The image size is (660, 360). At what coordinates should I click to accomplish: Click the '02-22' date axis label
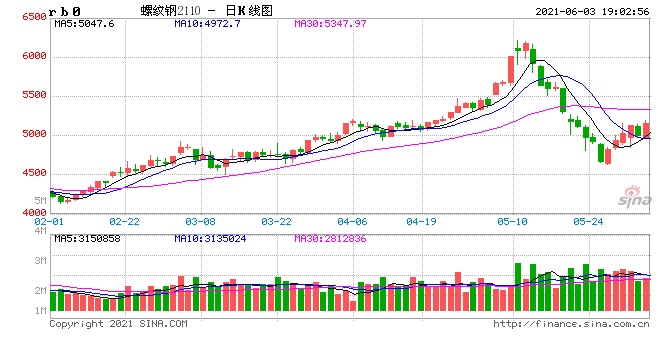pyautogui.click(x=124, y=221)
